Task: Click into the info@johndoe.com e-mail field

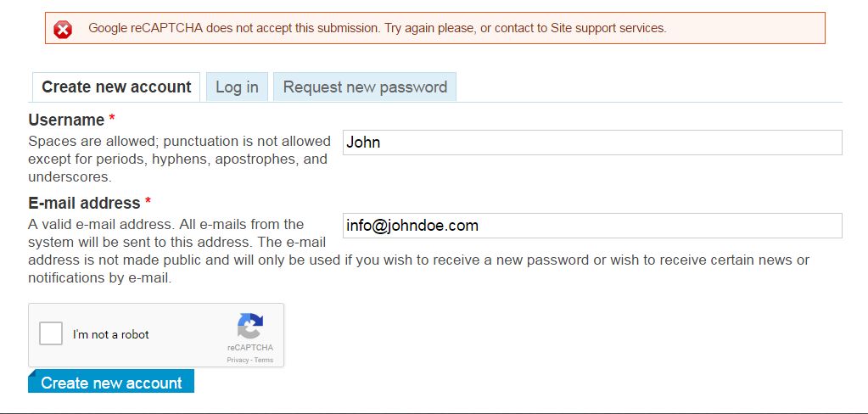Action: pos(591,226)
